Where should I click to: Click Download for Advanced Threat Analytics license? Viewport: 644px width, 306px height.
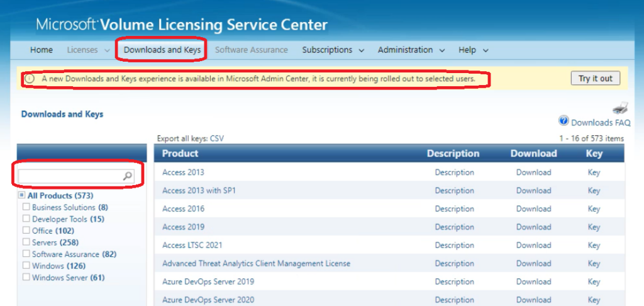tap(533, 263)
